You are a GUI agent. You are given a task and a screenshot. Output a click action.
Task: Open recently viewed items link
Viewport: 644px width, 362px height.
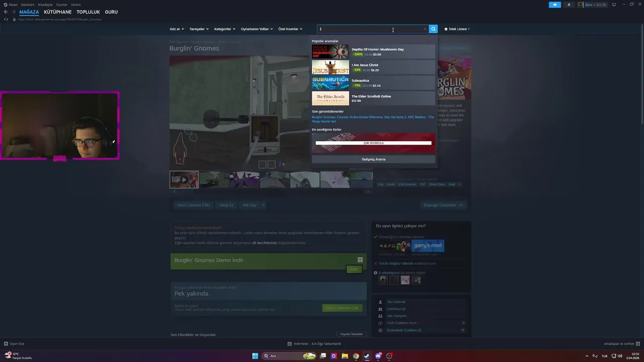[373, 119]
